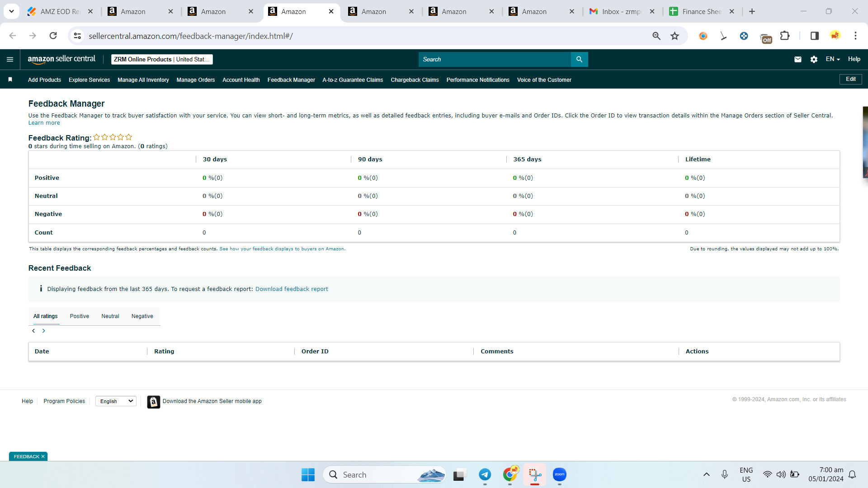This screenshot has width=868, height=488.
Task: Open how feedback displays to buyers link
Action: pyautogui.click(x=282, y=249)
